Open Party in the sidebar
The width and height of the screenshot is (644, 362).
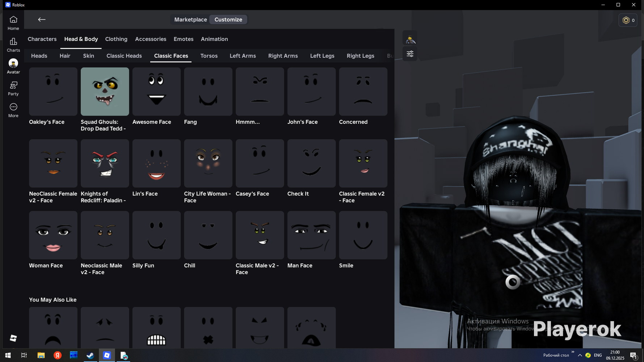[x=13, y=88]
